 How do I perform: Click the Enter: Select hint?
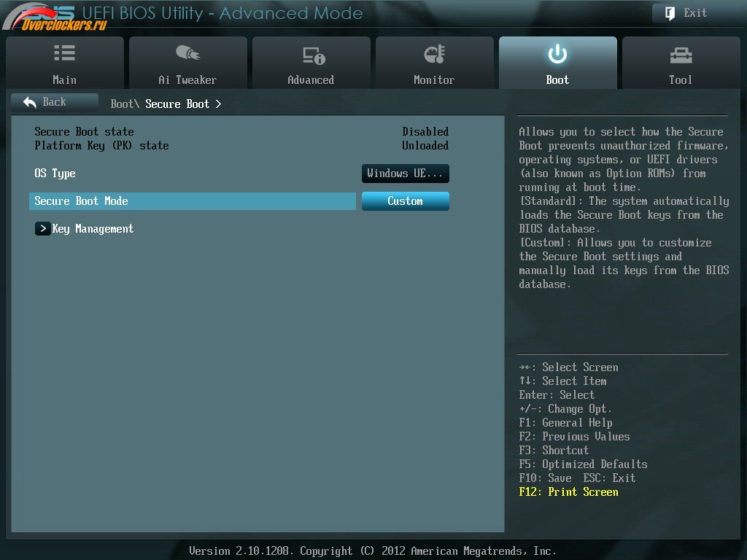point(557,395)
